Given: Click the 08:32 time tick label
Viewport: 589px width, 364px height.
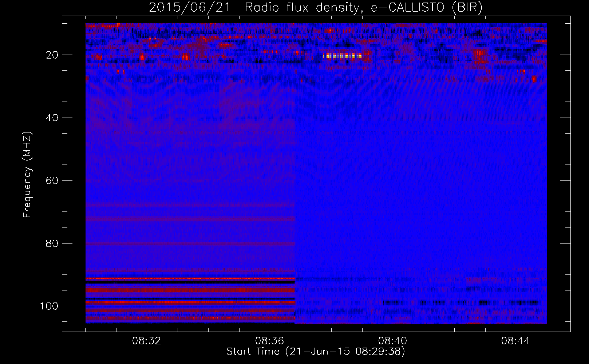Looking at the screenshot, I should click(x=147, y=341).
